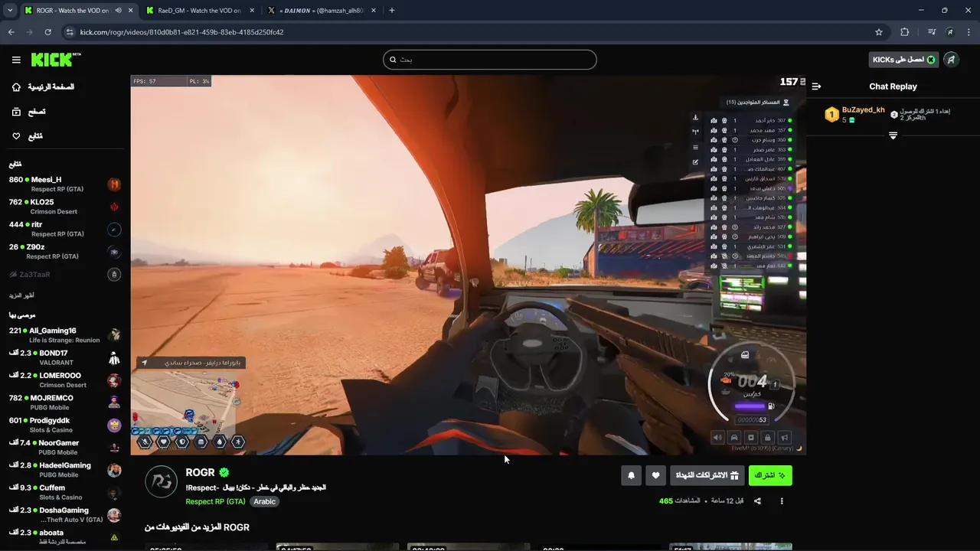Open recommended channel aboata
Image resolution: width=980 pixels, height=551 pixels.
(65, 536)
